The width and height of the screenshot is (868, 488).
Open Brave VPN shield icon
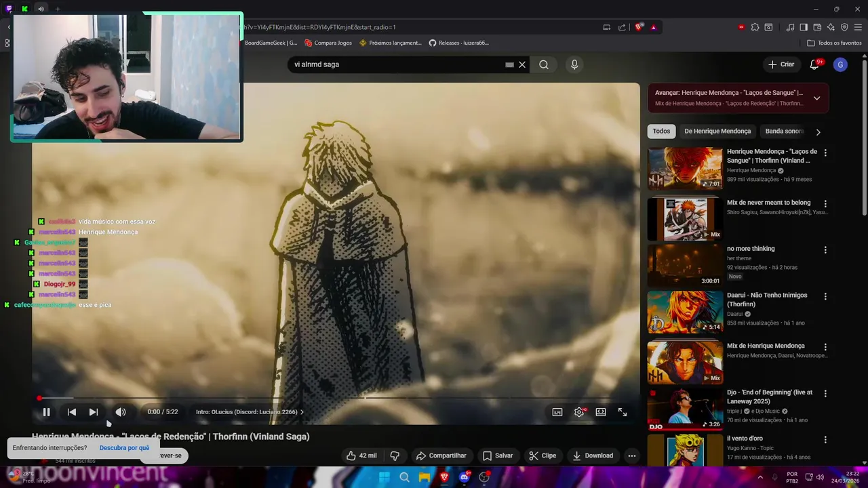(844, 27)
